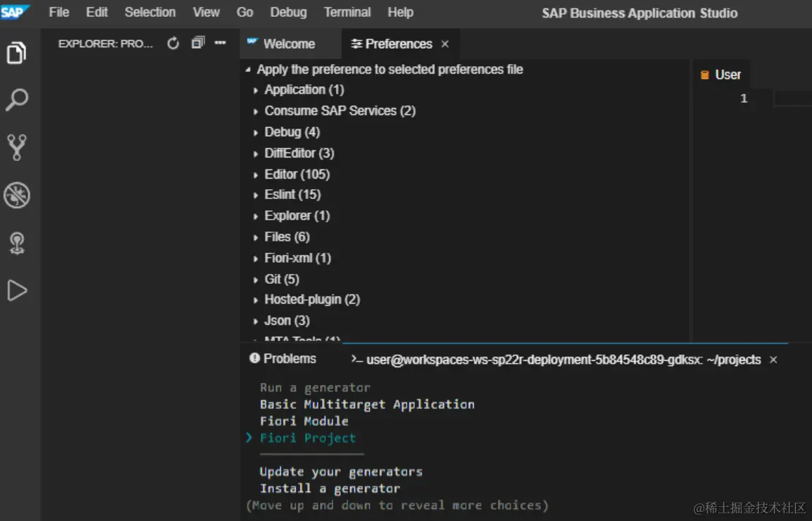
Task: Open the Edit menu
Action: pyautogui.click(x=97, y=12)
